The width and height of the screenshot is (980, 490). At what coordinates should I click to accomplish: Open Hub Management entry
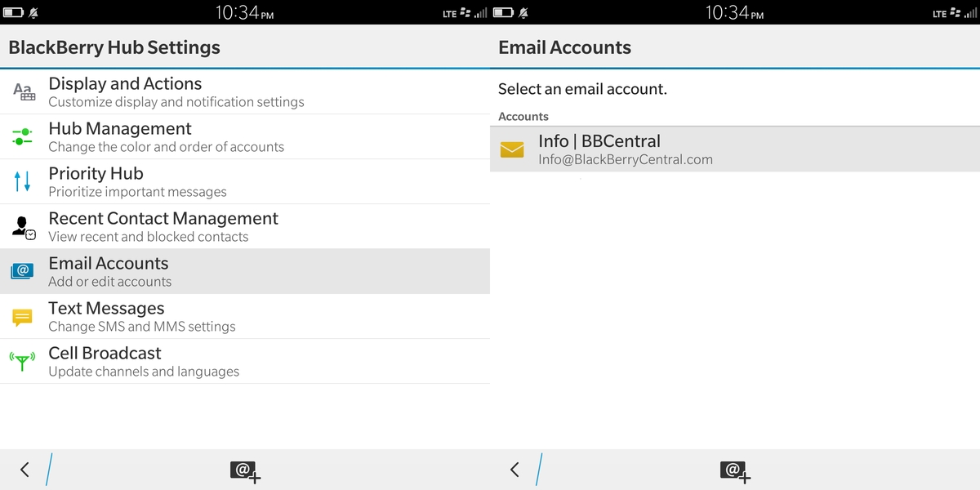point(245,136)
